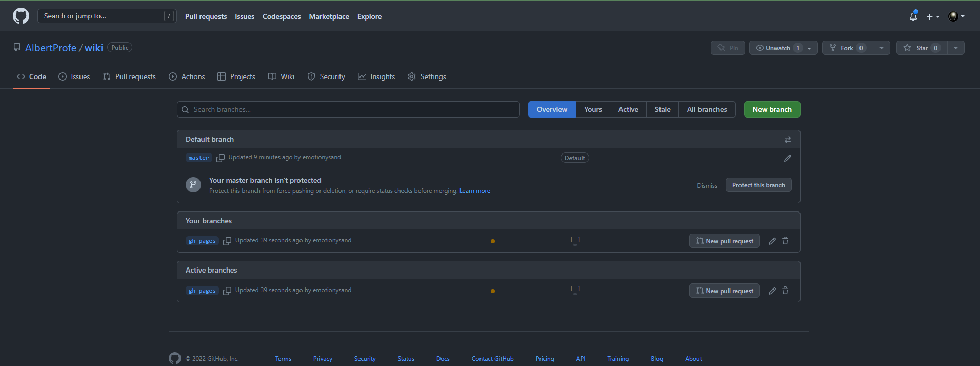Open the Code tab
This screenshot has width=980, height=366.
[x=31, y=76]
